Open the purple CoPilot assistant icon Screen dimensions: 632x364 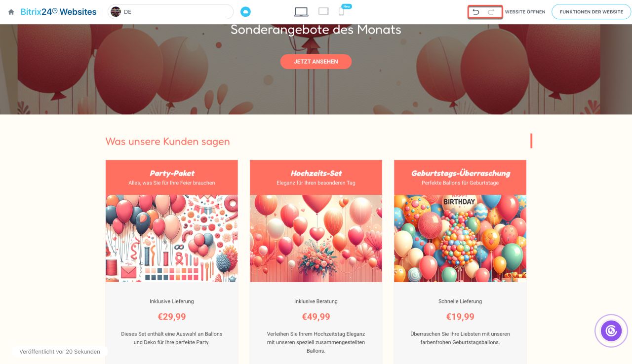coord(611,330)
